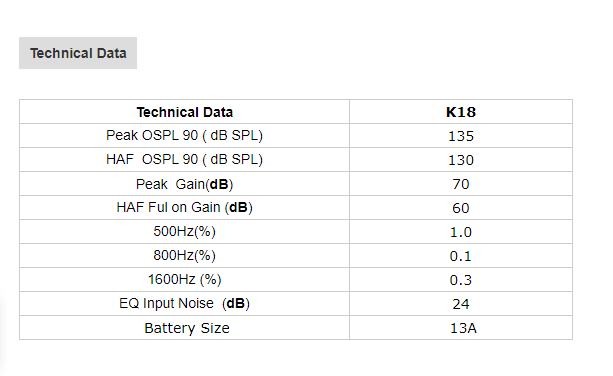Select the 130 value cell
This screenshot has height=376, width=613.
click(x=461, y=160)
